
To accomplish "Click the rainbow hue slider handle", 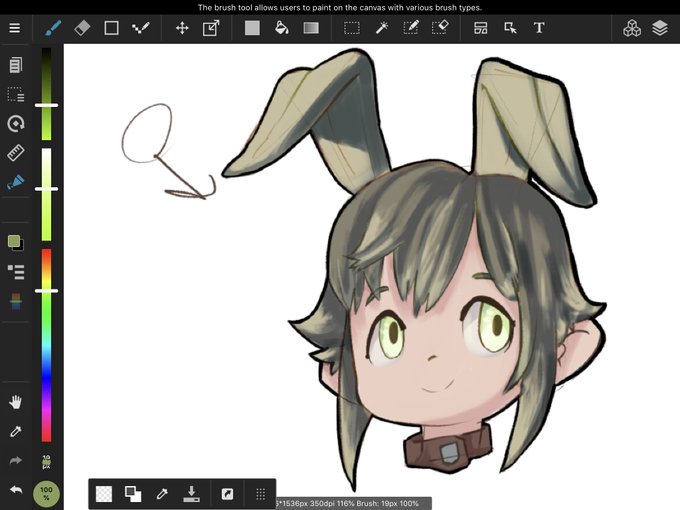I will click(x=46, y=291).
